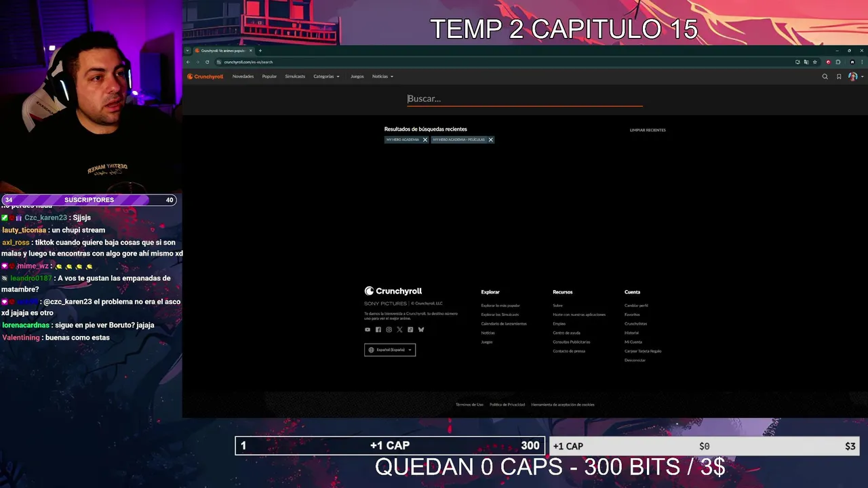Open Canjear Tarjeta Regalo link
The height and width of the screenshot is (488, 868).
[x=643, y=351]
